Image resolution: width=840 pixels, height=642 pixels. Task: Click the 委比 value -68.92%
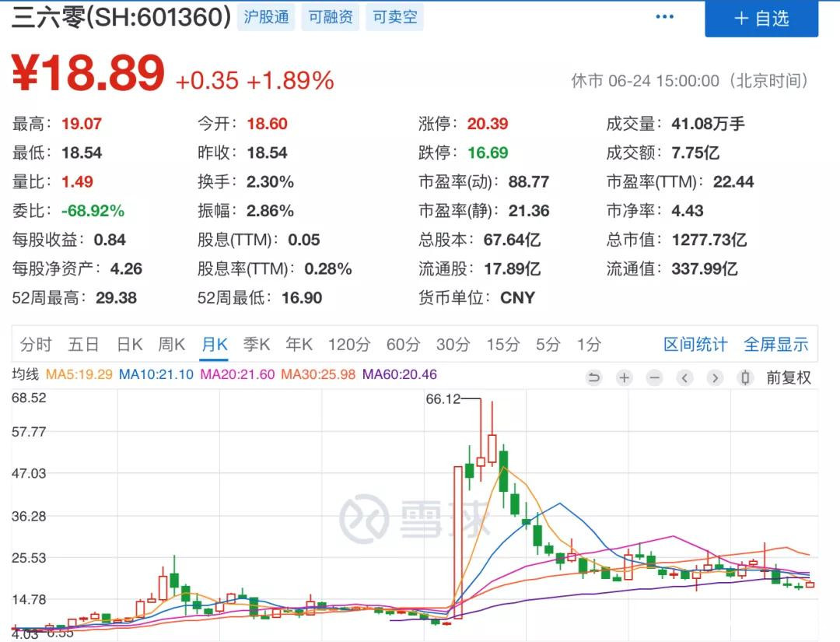(x=93, y=211)
